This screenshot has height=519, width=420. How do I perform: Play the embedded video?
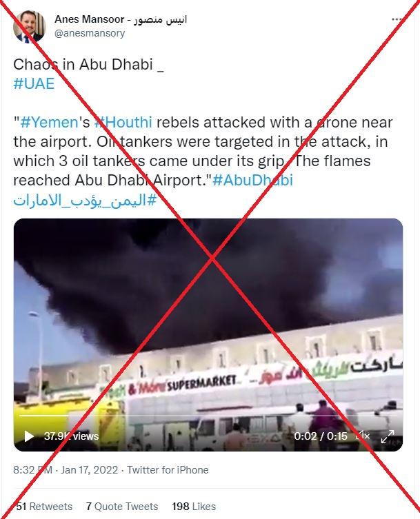coord(29,436)
